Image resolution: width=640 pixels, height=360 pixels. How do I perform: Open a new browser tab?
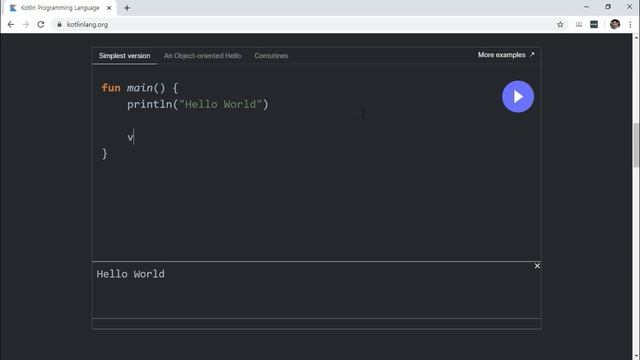(x=127, y=8)
